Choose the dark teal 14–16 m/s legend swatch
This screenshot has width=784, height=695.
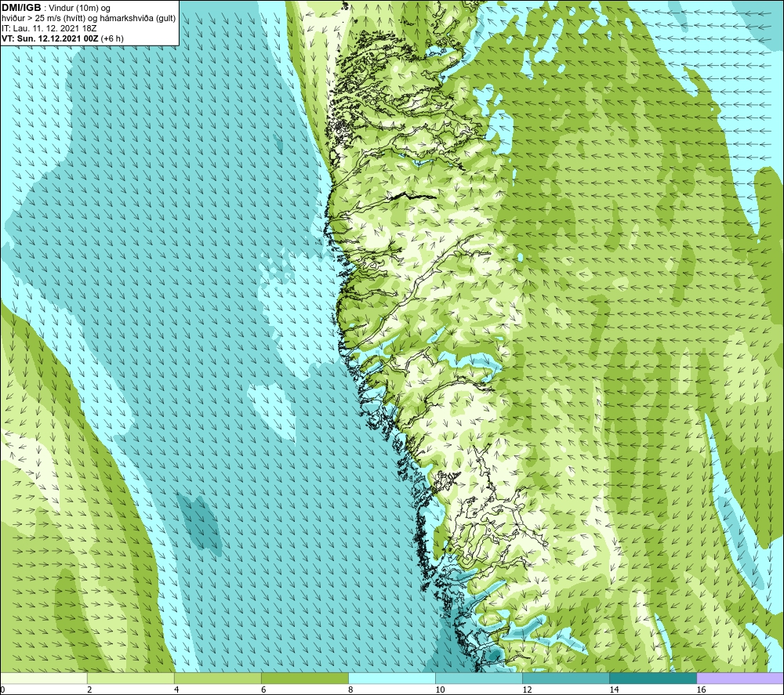click(x=653, y=678)
